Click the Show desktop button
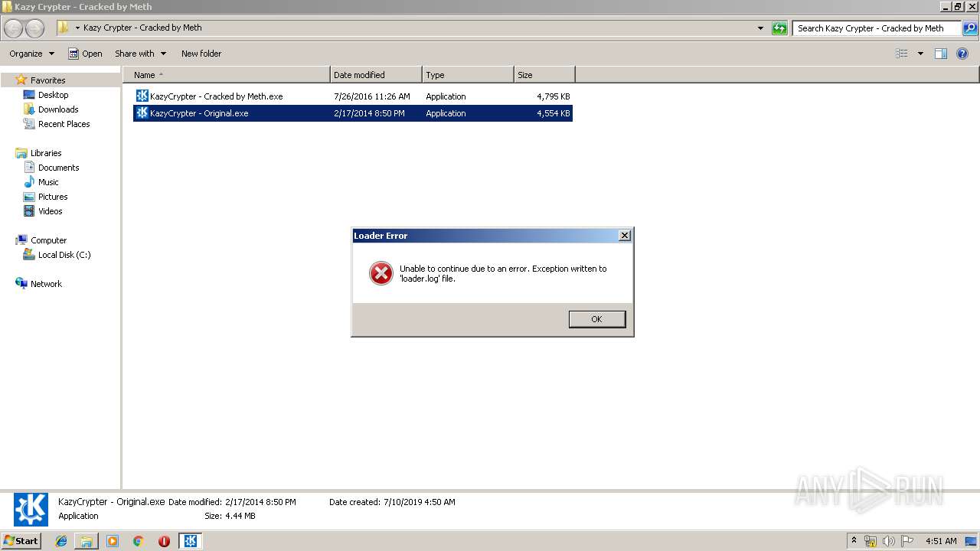 point(972,541)
